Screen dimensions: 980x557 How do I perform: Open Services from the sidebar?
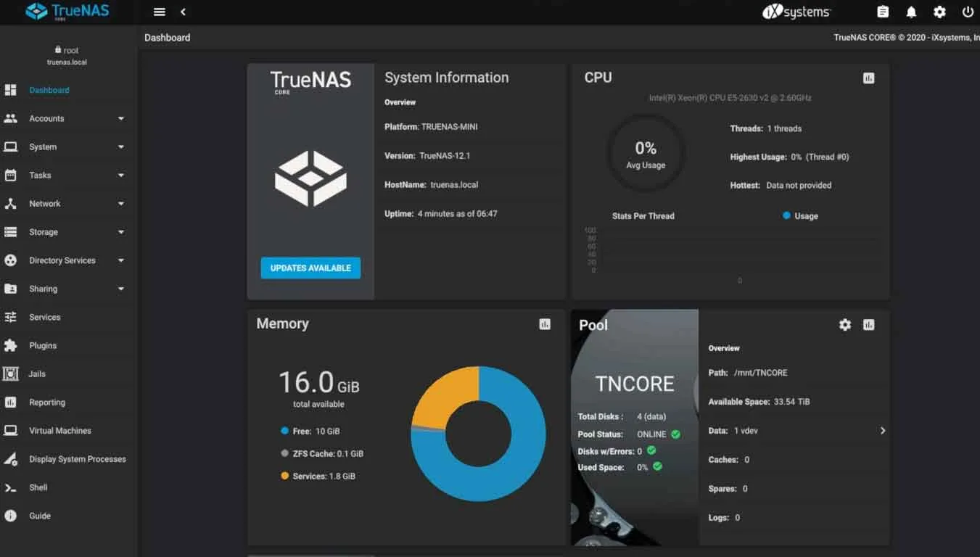[x=44, y=317]
